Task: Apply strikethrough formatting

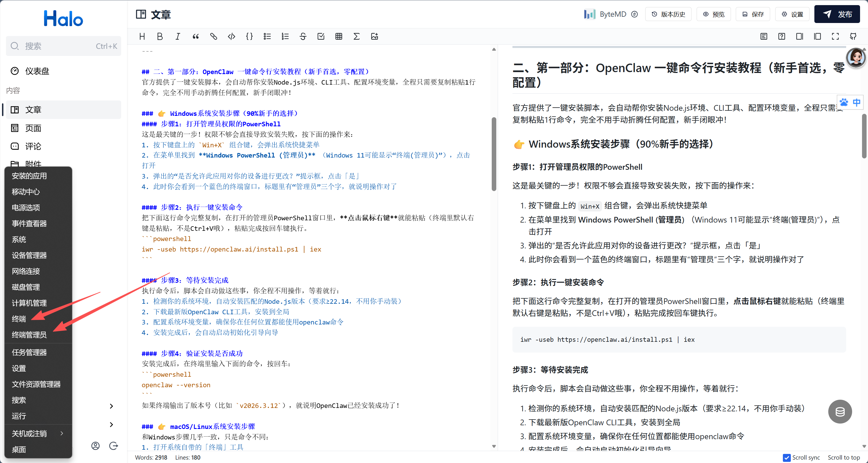Action: pos(303,36)
